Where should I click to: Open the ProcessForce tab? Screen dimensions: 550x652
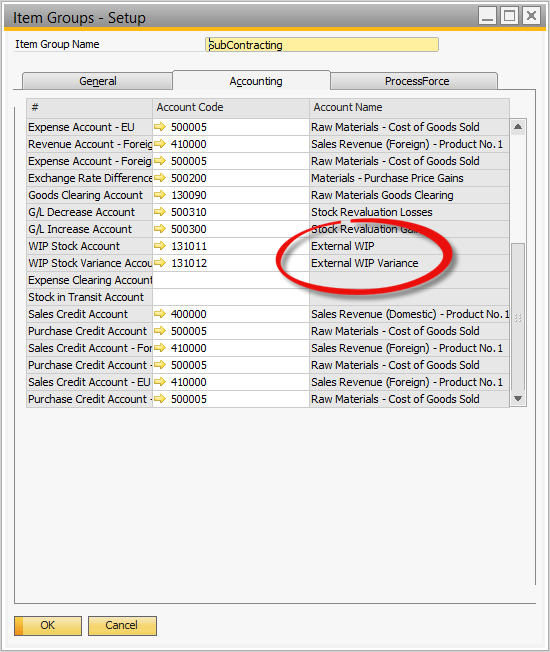[x=417, y=81]
